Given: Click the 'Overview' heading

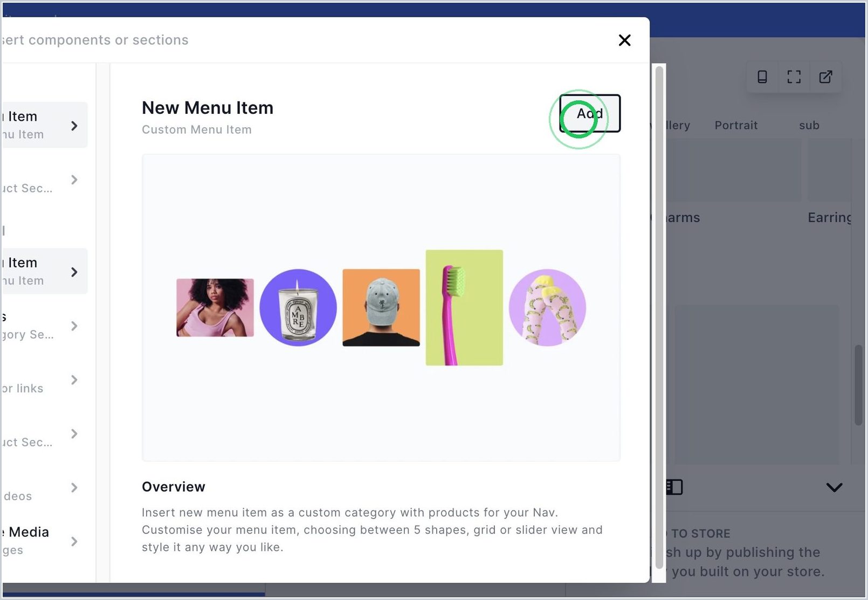Looking at the screenshot, I should [174, 487].
